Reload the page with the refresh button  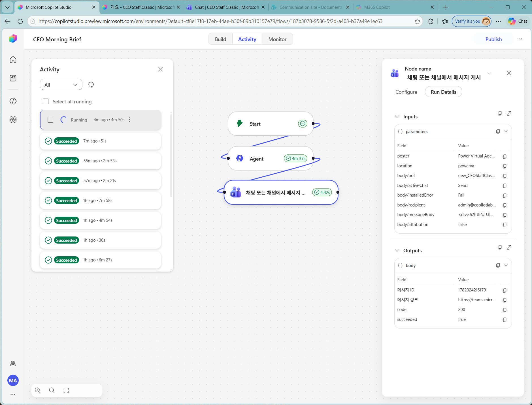(x=20, y=21)
